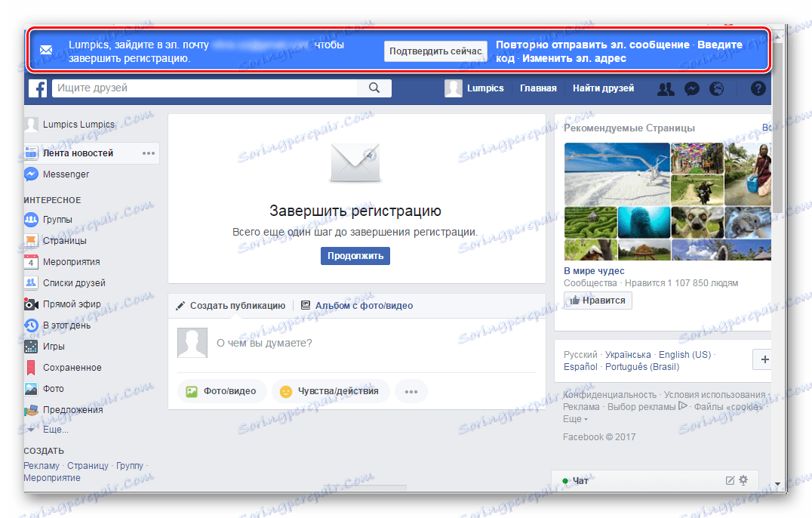Click the В мире чудес photo collage
Image resolution: width=812 pixels, height=518 pixels.
click(668, 202)
